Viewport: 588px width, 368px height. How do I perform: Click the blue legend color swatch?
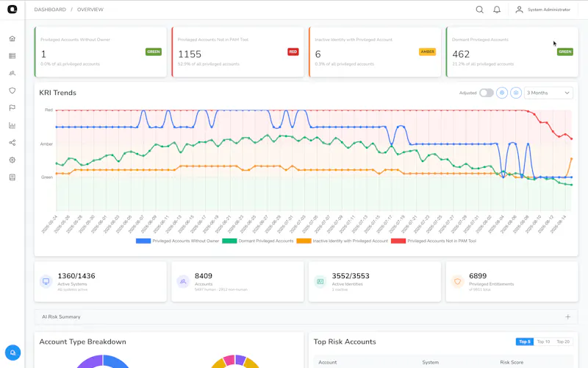point(143,241)
